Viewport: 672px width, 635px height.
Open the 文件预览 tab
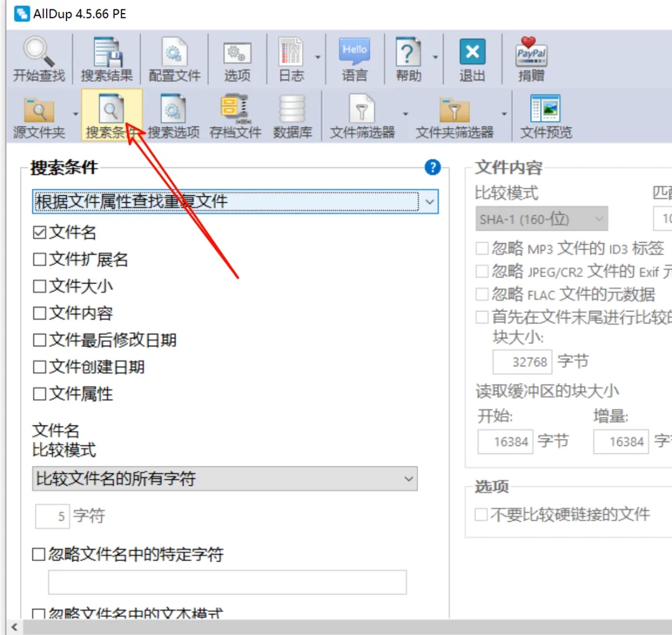546,117
